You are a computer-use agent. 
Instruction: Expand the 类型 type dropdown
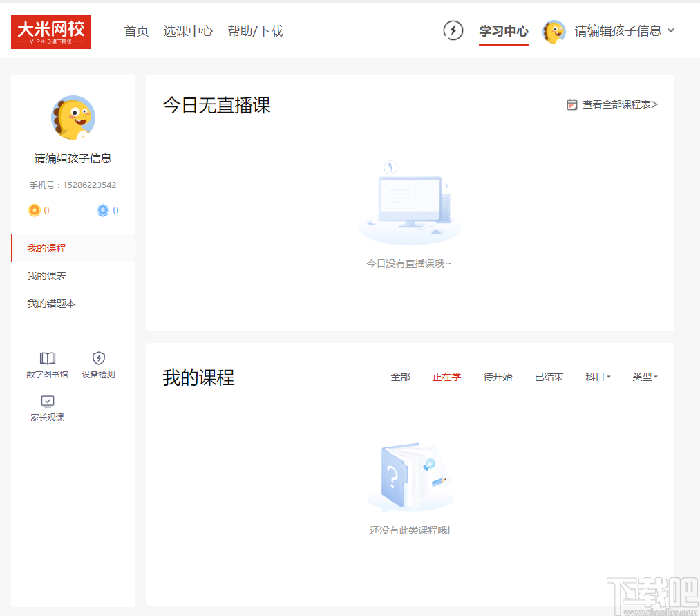pos(644,377)
